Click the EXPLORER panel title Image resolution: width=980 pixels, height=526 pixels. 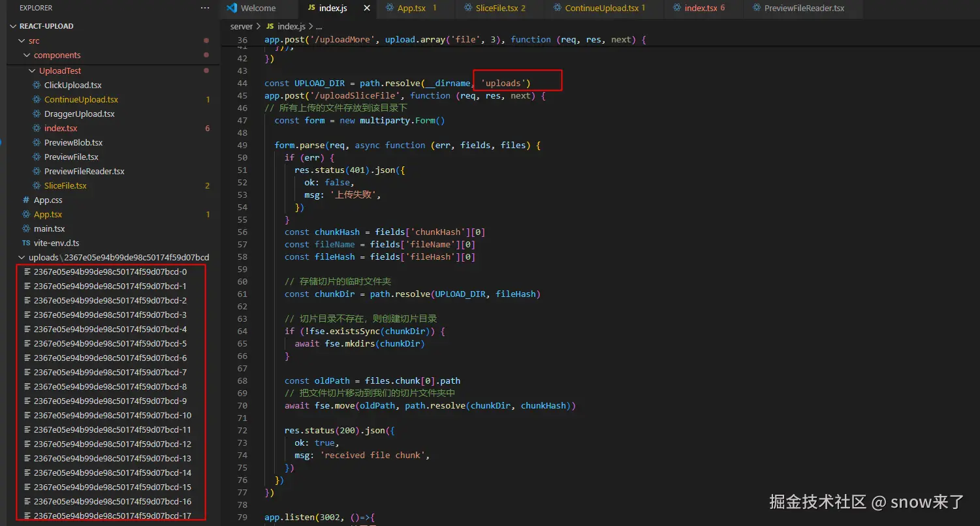36,8
